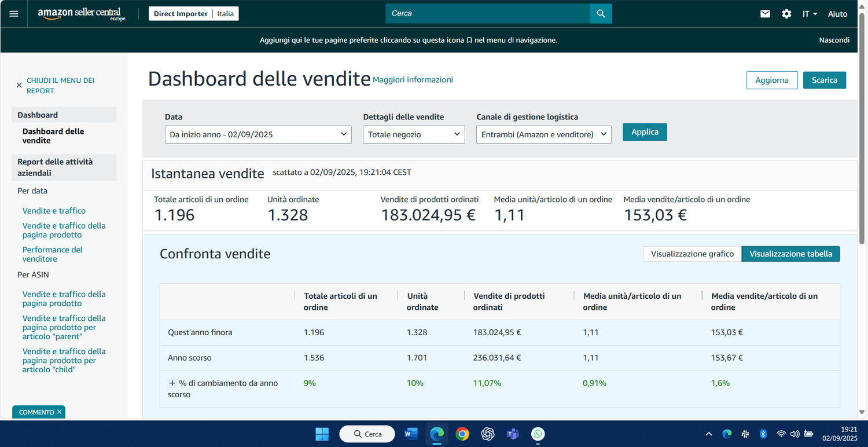The height and width of the screenshot is (447, 868).
Task: Click in the Cerca search field
Action: coord(487,13)
